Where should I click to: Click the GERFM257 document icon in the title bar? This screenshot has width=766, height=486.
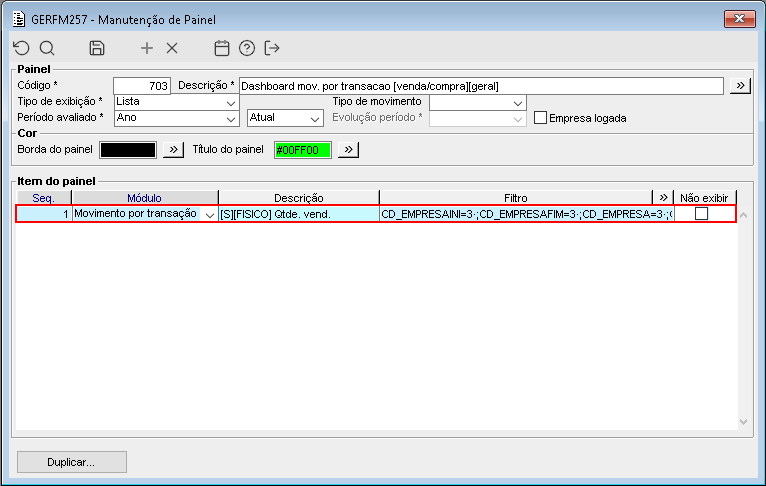(19, 20)
